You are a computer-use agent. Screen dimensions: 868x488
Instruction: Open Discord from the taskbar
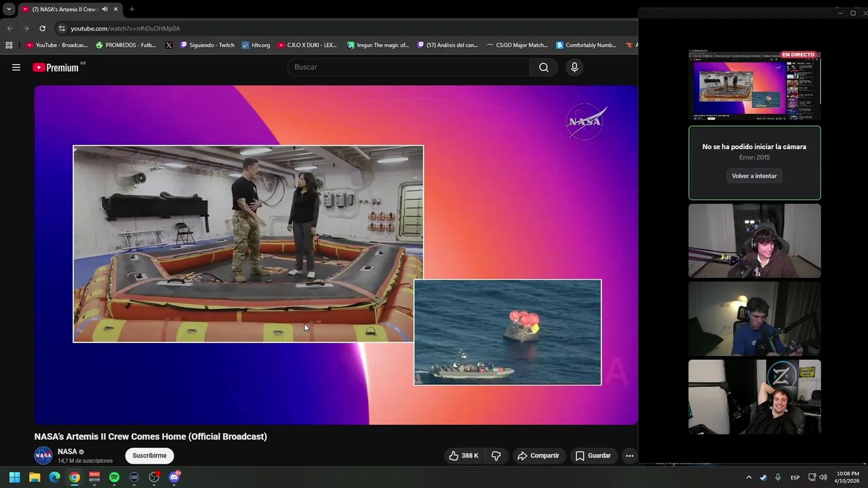pyautogui.click(x=174, y=477)
